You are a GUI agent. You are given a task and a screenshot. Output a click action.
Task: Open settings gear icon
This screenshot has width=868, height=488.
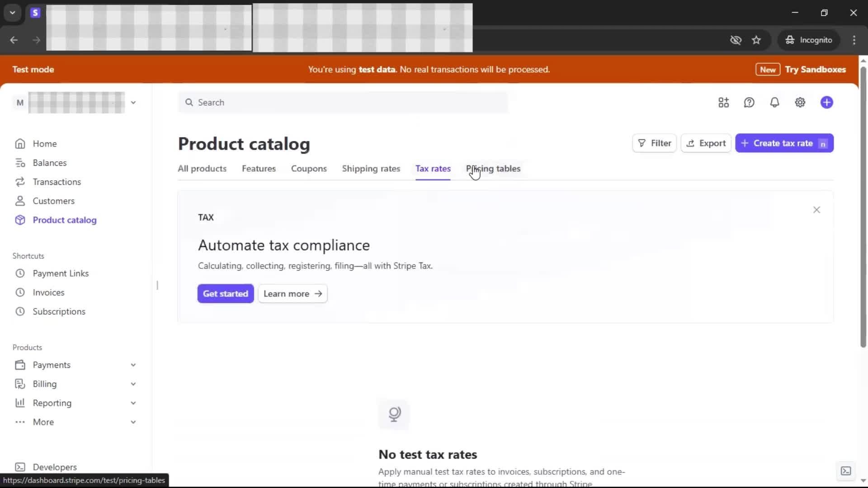point(800,103)
